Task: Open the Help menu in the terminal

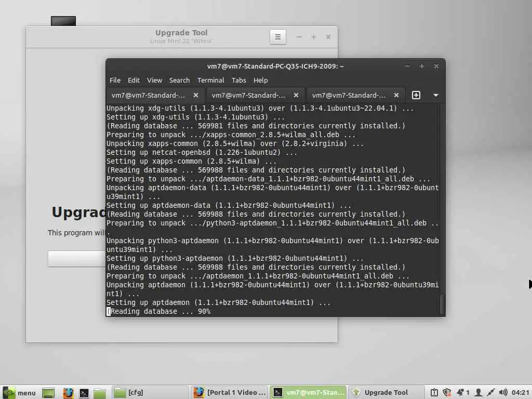Action: (261, 81)
